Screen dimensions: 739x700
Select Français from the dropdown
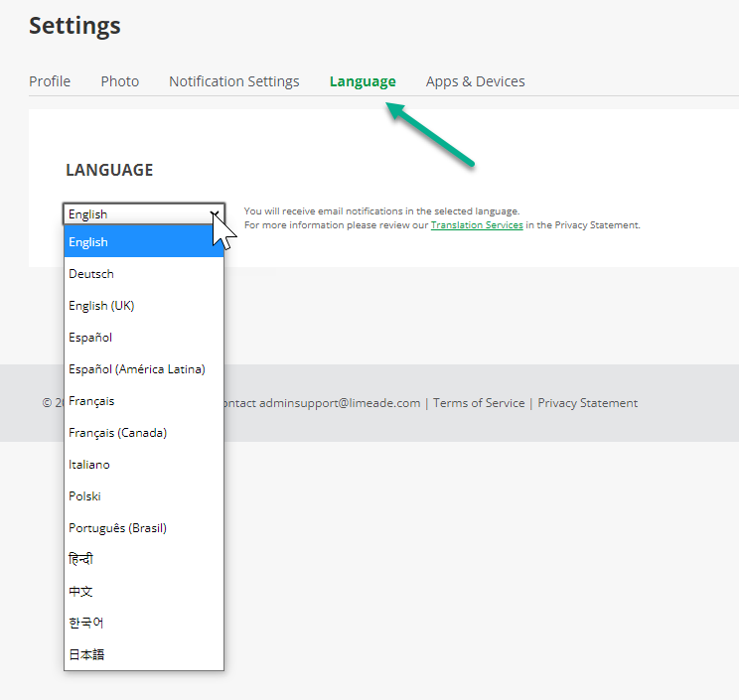pos(144,401)
